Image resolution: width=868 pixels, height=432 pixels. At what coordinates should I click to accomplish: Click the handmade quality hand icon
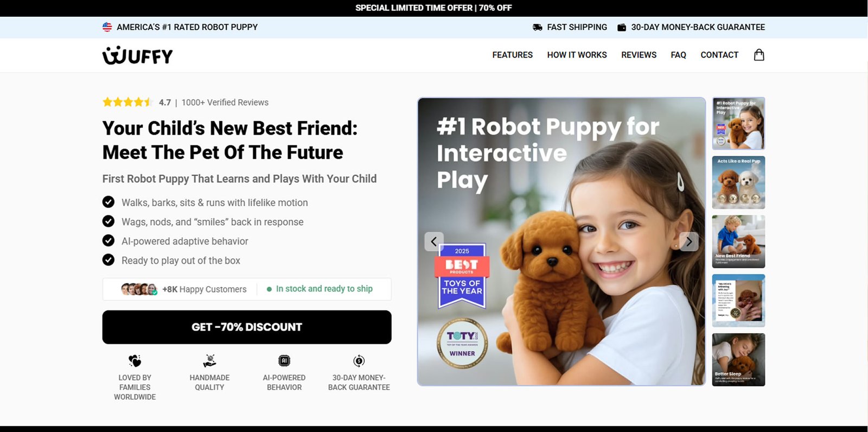pyautogui.click(x=209, y=361)
